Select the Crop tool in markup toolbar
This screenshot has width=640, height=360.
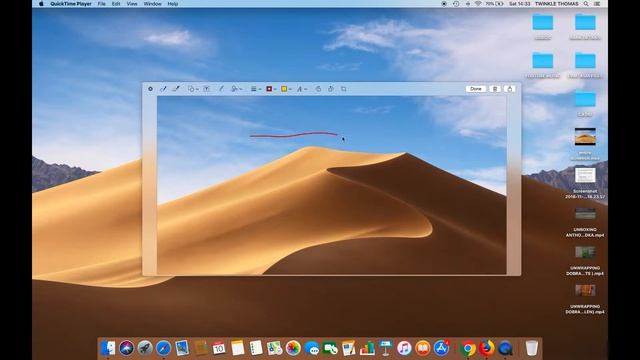point(344,89)
